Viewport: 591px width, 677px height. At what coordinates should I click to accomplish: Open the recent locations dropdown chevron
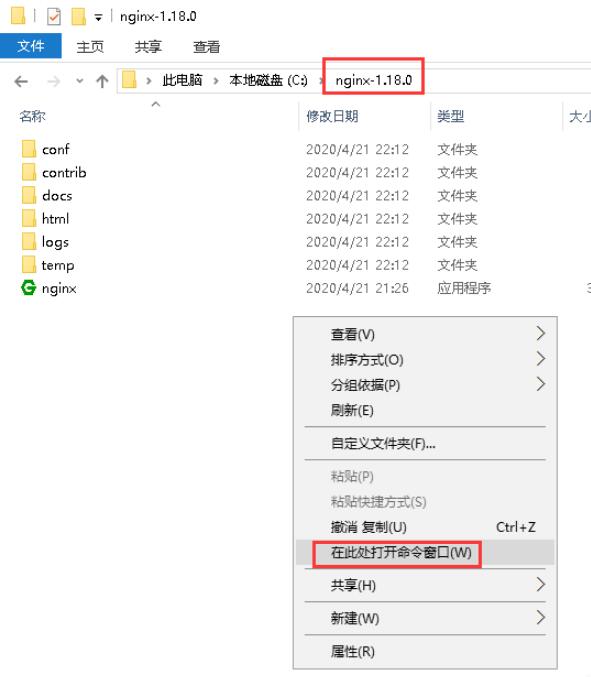[x=79, y=81]
